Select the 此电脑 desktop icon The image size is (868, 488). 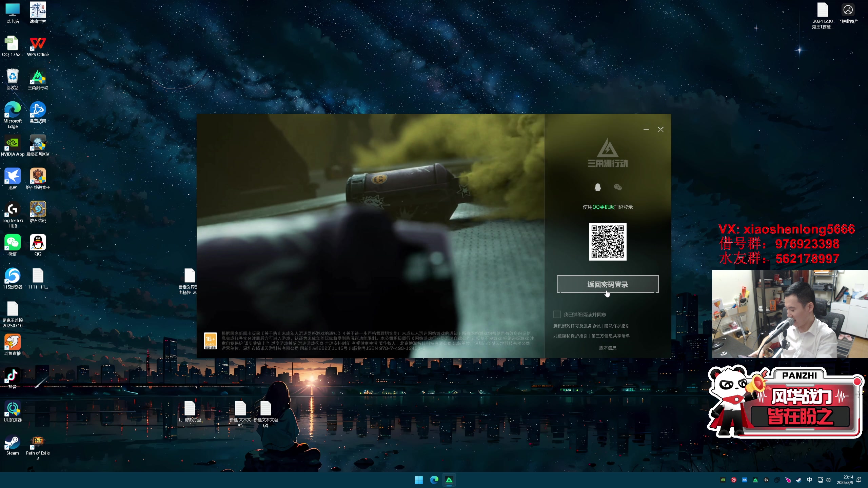point(13,13)
